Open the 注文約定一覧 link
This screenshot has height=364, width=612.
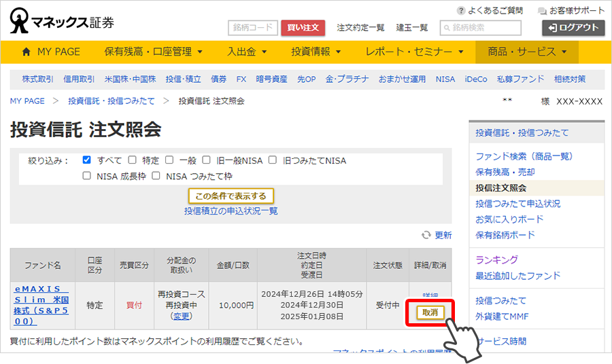pyautogui.click(x=360, y=28)
